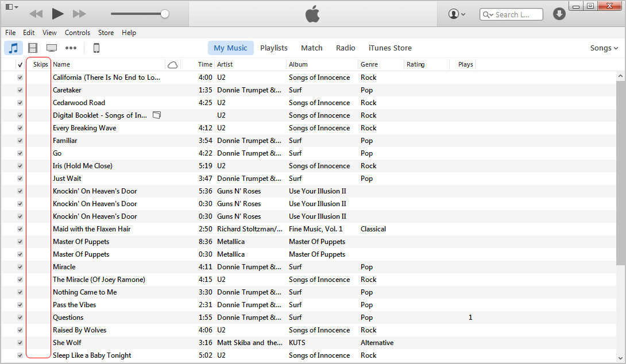Screen dimensions: 626x364
Task: Open the account user icon menu
Action: tap(457, 14)
